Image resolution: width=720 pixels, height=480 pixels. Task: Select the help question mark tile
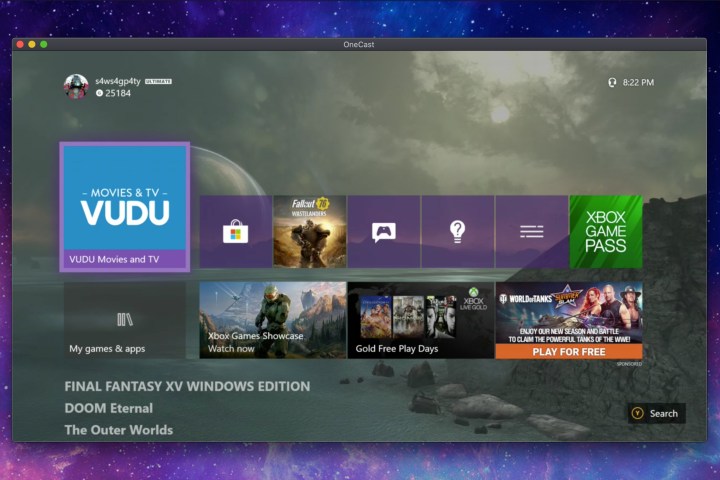coord(457,232)
